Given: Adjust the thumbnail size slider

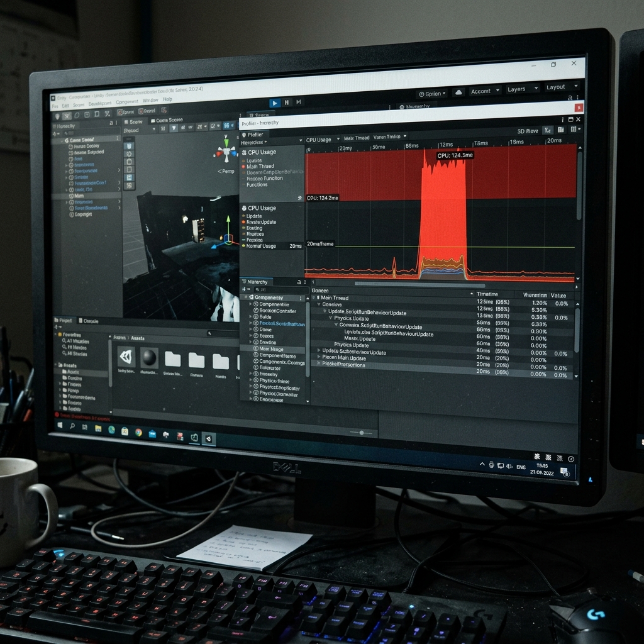Looking at the screenshot, I should pyautogui.click(x=361, y=433).
